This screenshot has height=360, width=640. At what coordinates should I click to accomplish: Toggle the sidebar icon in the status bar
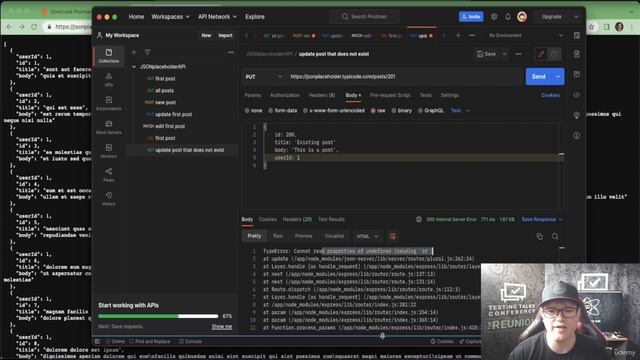pos(97,341)
